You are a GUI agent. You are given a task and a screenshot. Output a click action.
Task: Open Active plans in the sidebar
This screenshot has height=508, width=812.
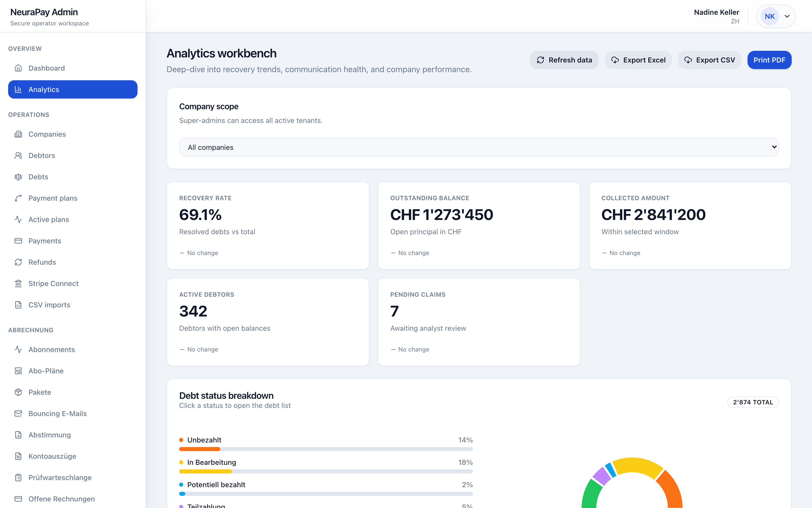tap(73, 219)
